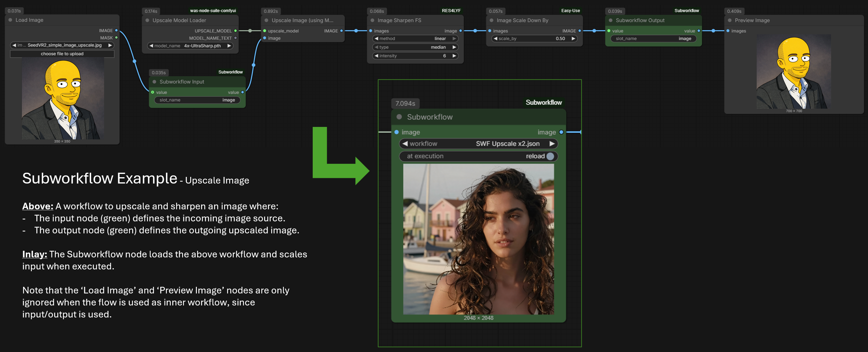This screenshot has height=352, width=868.
Task: Toggle the reload switch at execution
Action: [x=550, y=156]
